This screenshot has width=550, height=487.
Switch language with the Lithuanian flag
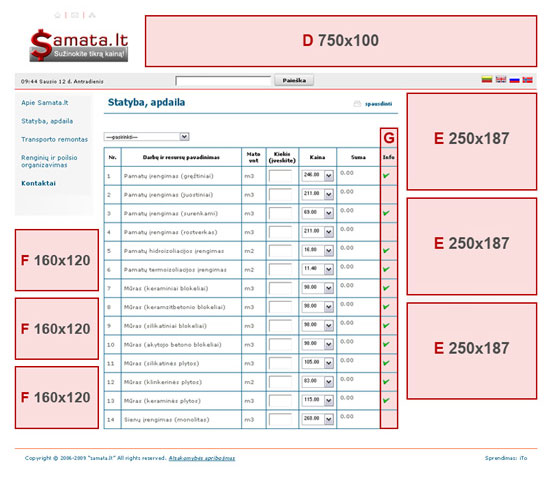tap(487, 80)
